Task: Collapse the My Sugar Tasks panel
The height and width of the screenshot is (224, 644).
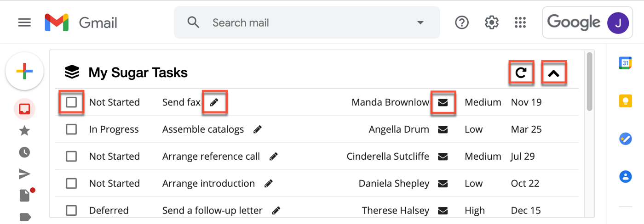Action: tap(553, 73)
